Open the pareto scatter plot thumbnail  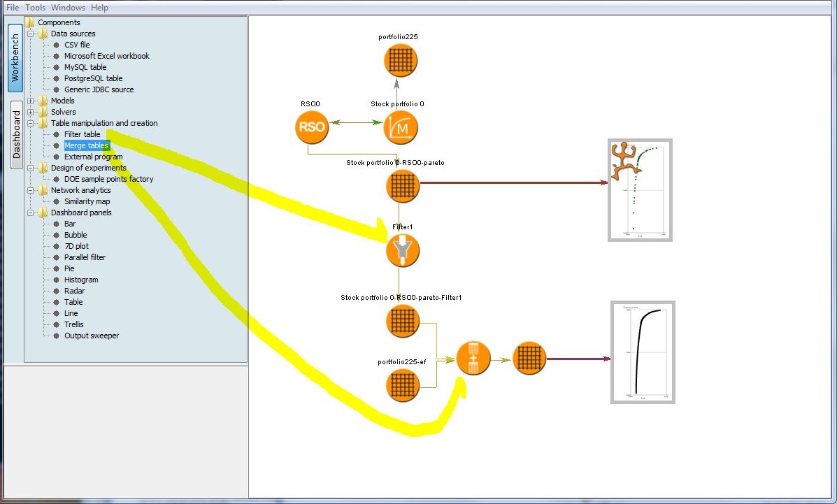(x=640, y=190)
